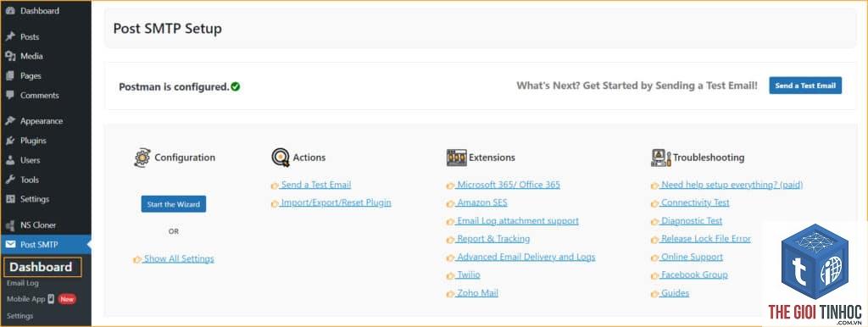Click the Posts pin icon
The width and height of the screenshot is (868, 327).
pos(9,36)
